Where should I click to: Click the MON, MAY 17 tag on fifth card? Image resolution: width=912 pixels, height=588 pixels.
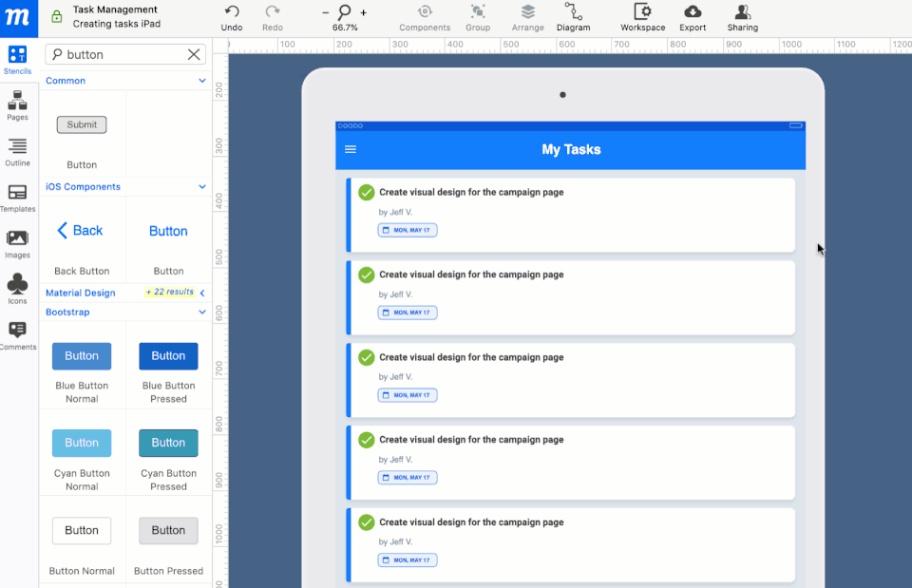(408, 560)
